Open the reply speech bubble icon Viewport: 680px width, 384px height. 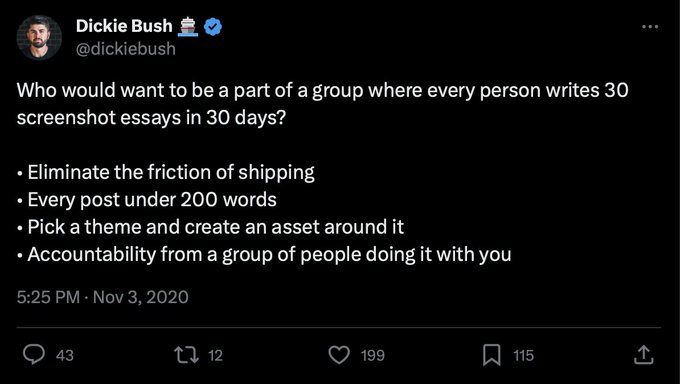[x=33, y=355]
